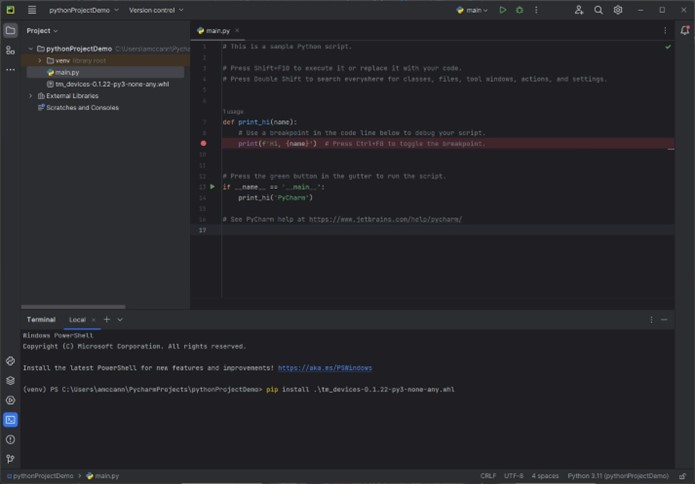Change CRLF line separator
This screenshot has width=695, height=484.
point(488,476)
